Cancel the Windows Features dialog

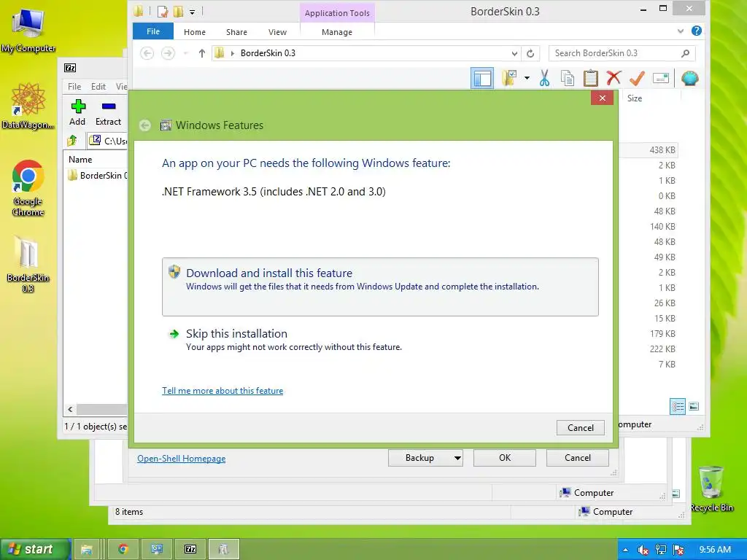(580, 427)
